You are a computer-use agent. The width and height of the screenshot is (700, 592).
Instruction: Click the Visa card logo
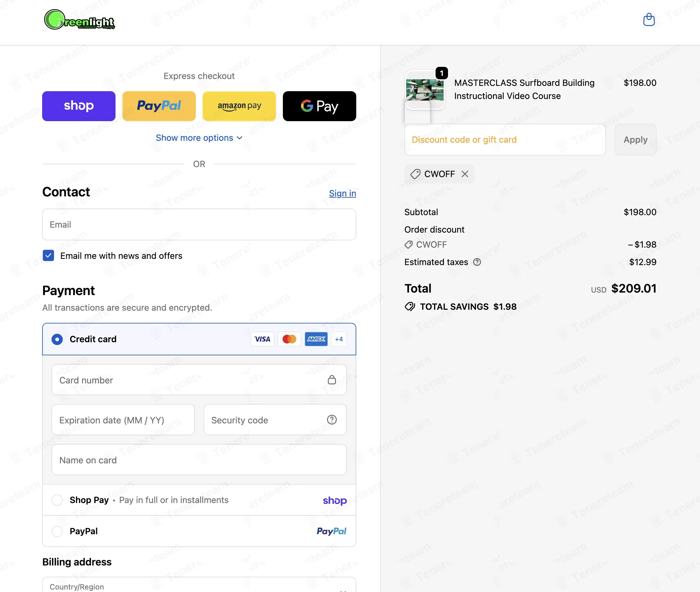(262, 339)
